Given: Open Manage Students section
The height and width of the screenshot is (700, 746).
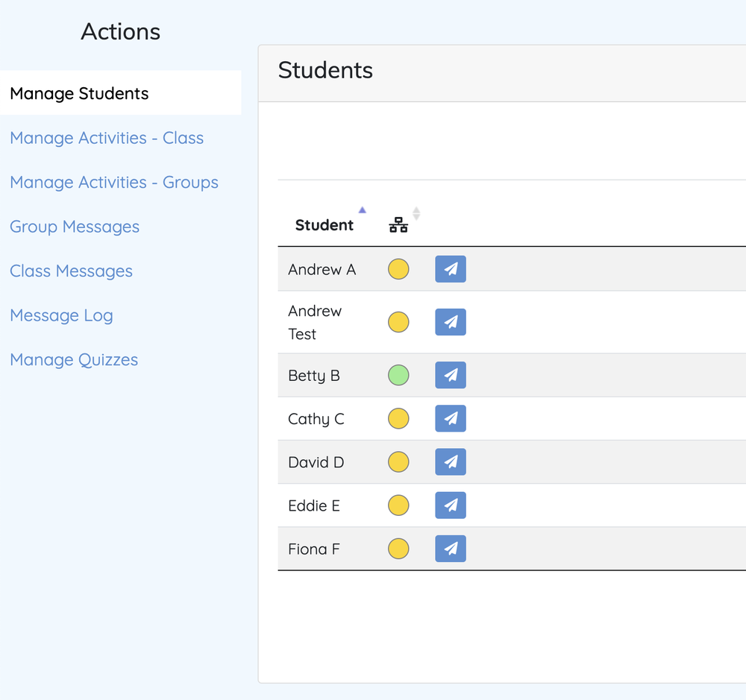Looking at the screenshot, I should 79,93.
